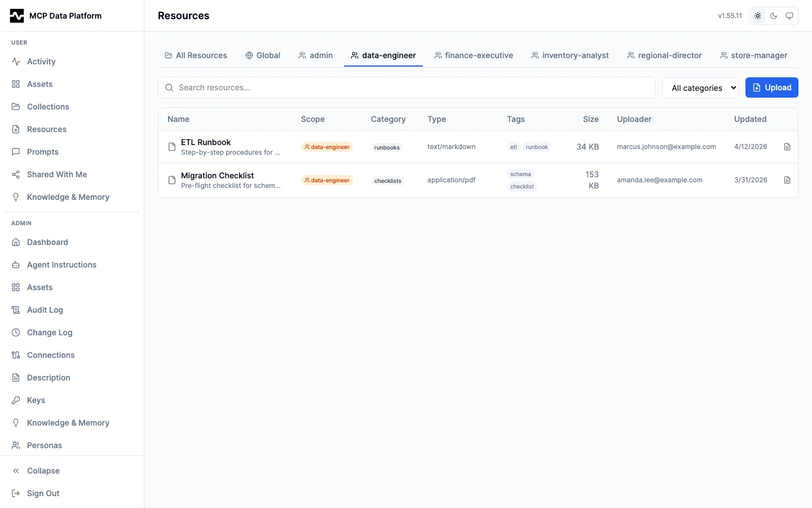Image resolution: width=812 pixels, height=508 pixels.
Task: Click the data-engineer scope badge on ETL Runbook
Action: pyautogui.click(x=326, y=147)
